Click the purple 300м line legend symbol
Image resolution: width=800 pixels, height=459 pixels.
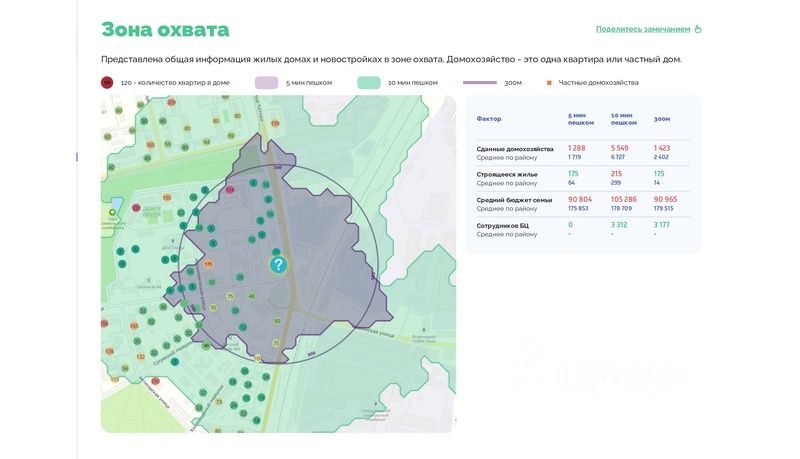(480, 83)
